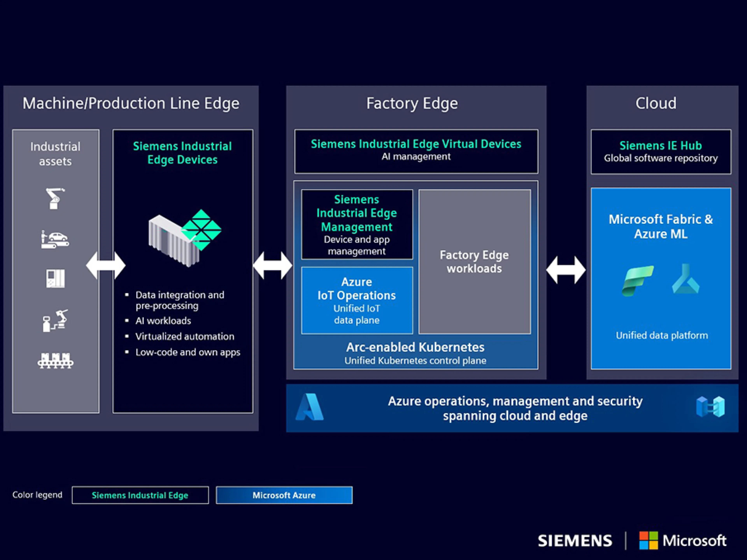
Task: Click the 'Color legend' label
Action: pos(38,495)
